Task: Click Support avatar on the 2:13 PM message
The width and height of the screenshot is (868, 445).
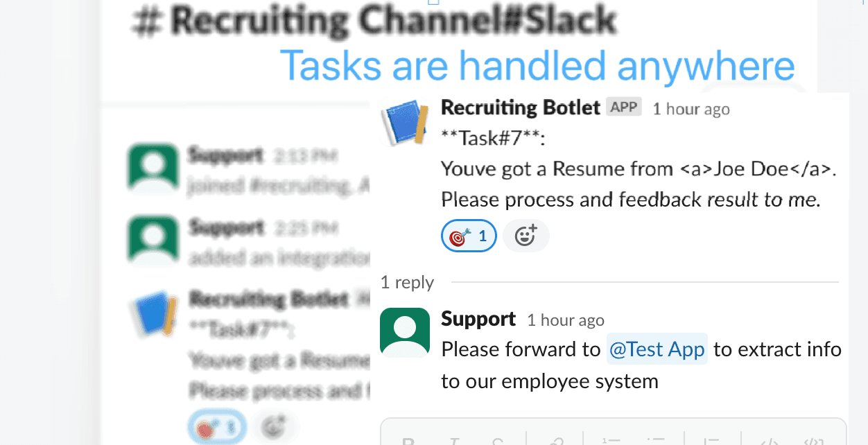Action: coord(153,167)
